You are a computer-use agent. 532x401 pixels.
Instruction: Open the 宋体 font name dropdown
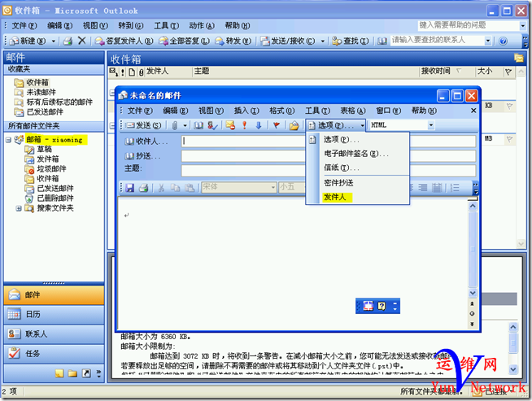click(273, 187)
